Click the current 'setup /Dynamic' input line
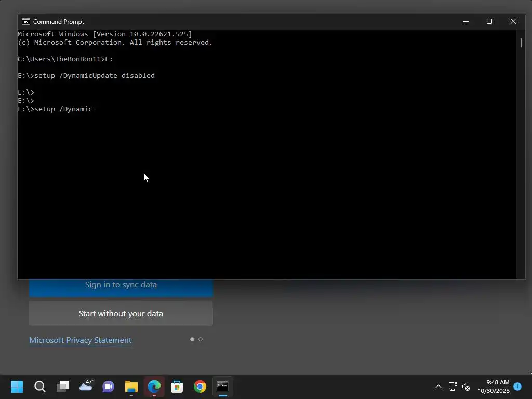Screen dimensions: 532x399 [x=55, y=109]
